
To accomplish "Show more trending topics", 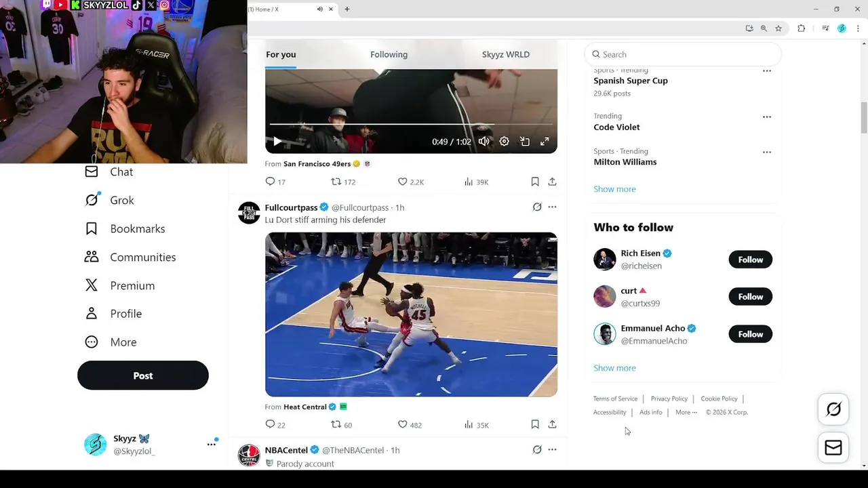I will click(x=614, y=189).
